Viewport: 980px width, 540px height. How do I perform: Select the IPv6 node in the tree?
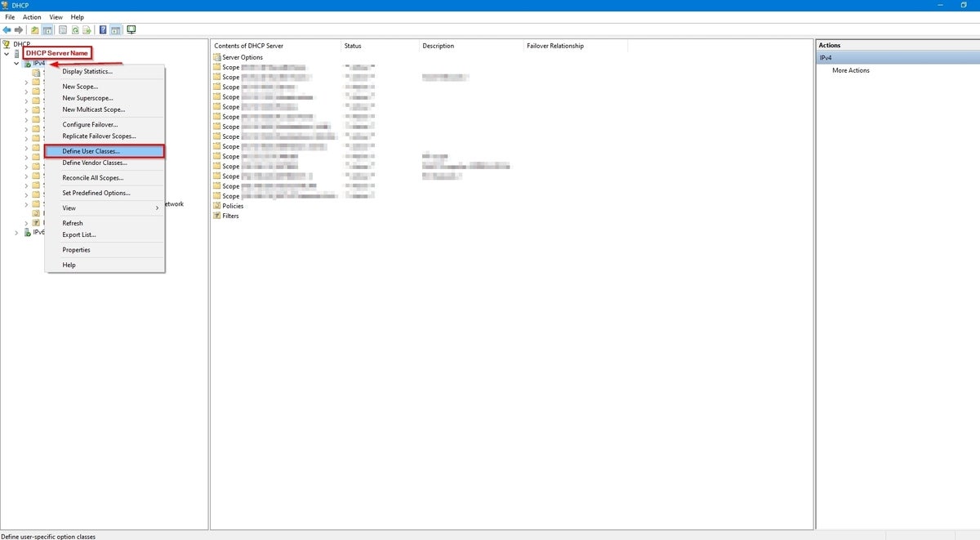point(37,232)
